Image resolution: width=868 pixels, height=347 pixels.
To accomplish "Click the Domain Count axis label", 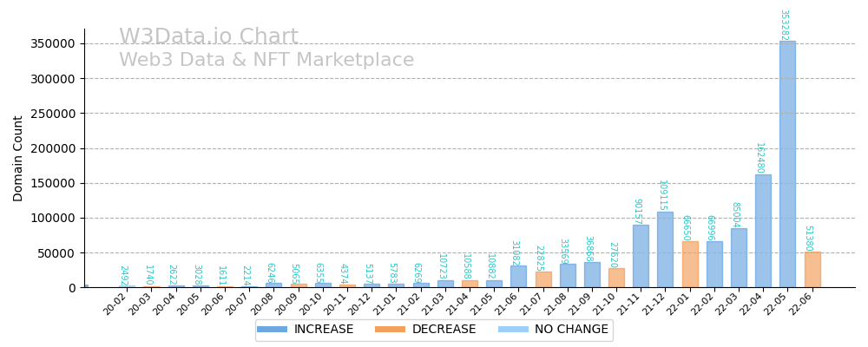I will click(18, 158).
